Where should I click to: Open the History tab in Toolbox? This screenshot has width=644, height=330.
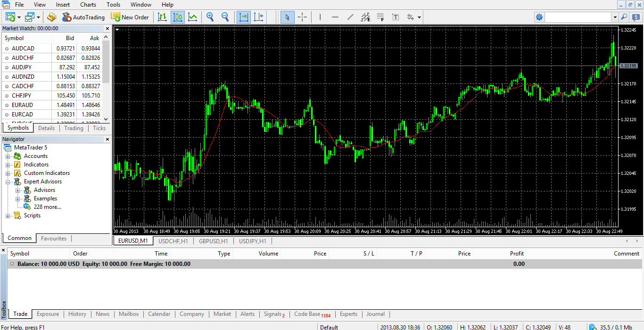point(77,314)
